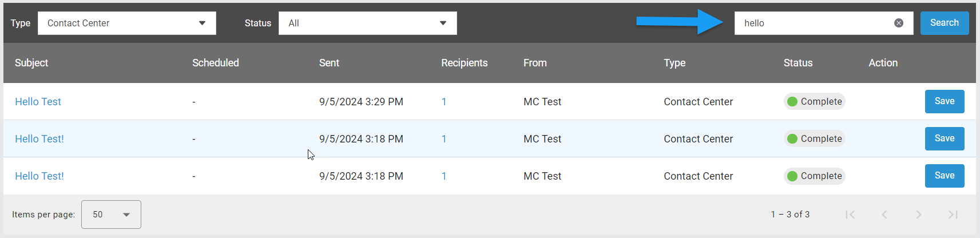Sort by the Recipients column header

pyautogui.click(x=465, y=63)
